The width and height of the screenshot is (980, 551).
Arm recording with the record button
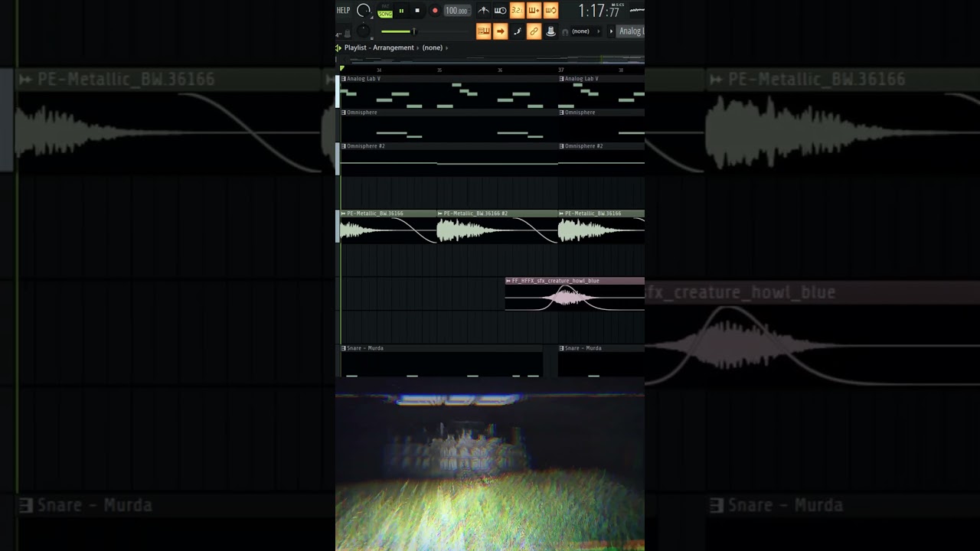[435, 11]
